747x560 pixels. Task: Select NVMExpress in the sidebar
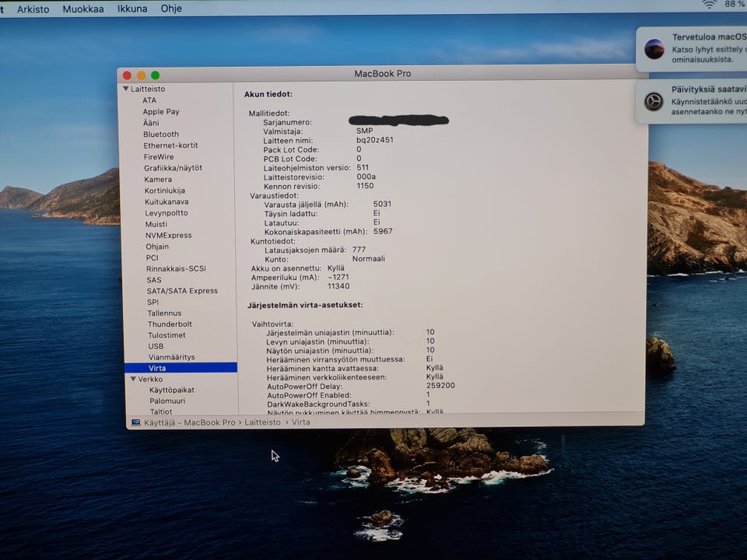click(169, 235)
